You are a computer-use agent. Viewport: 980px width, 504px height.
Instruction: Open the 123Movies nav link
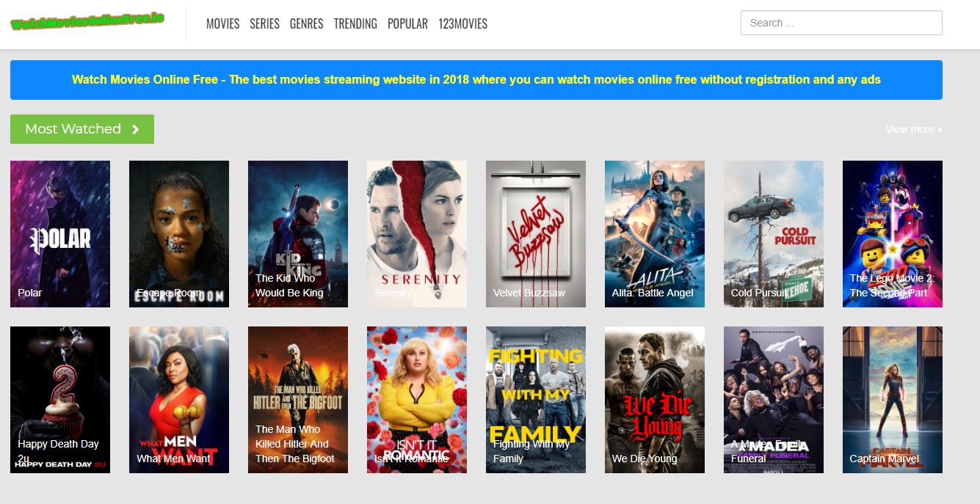(462, 23)
